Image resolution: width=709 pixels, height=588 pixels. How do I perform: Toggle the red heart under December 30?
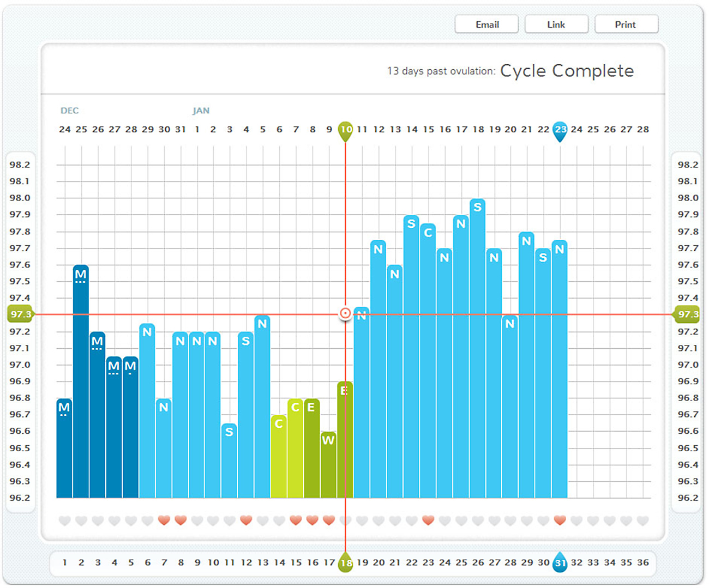[164, 520]
